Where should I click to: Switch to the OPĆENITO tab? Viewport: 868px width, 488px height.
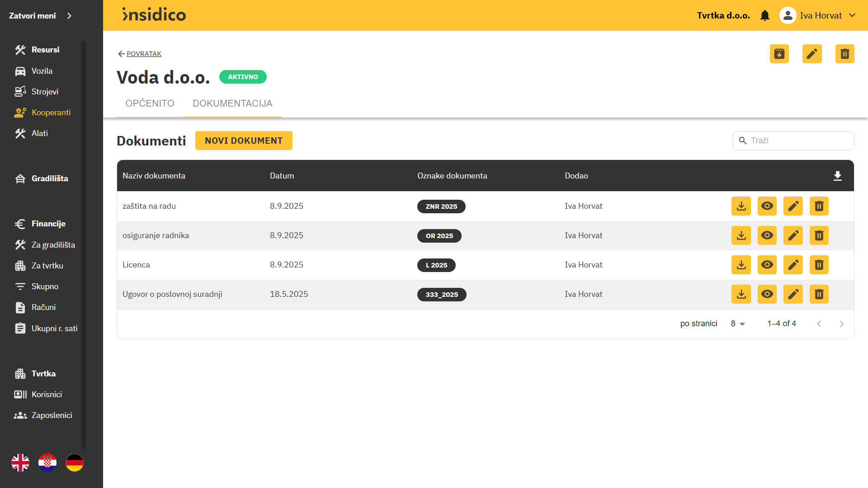click(150, 103)
